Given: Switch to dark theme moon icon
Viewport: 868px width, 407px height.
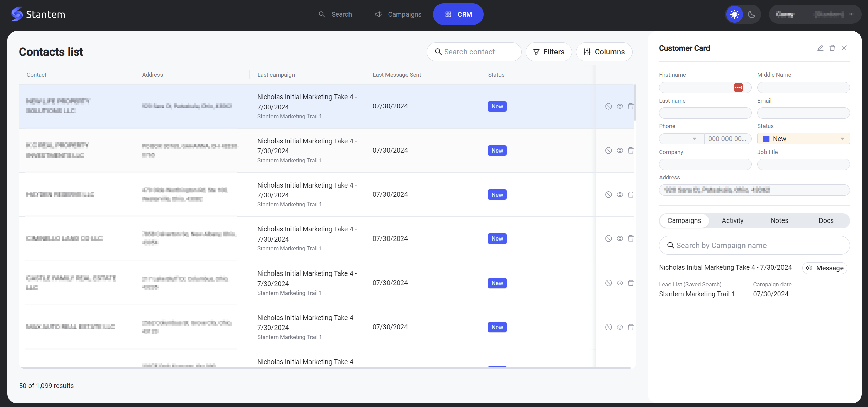Looking at the screenshot, I should click(x=752, y=14).
